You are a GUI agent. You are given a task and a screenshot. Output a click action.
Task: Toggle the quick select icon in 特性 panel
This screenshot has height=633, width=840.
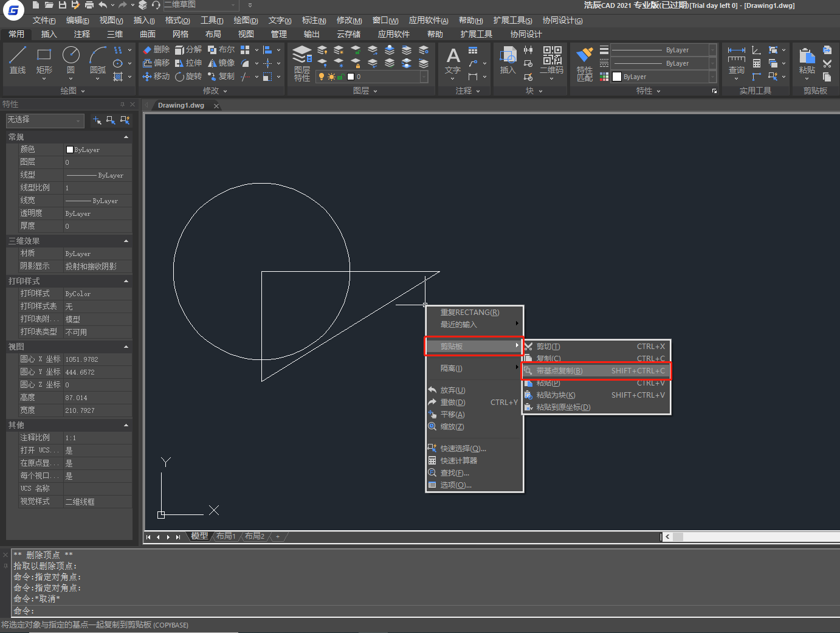point(125,120)
